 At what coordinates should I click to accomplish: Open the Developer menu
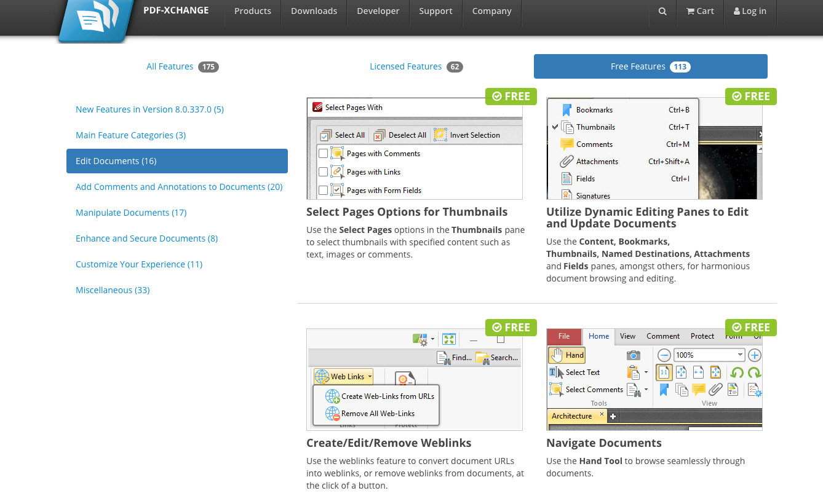point(378,11)
